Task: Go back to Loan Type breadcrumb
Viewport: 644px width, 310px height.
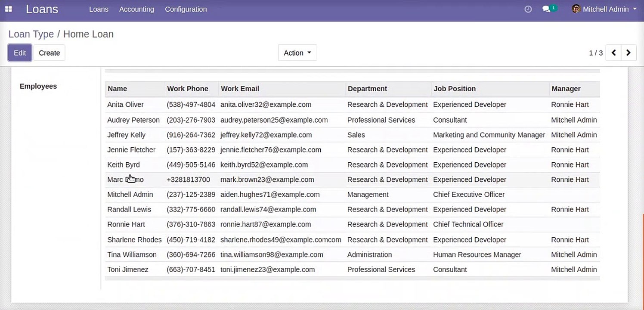Action: [x=31, y=34]
